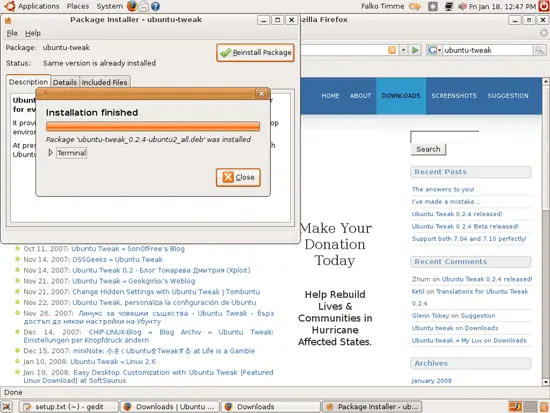Open 'OSSGeeks » Ubuntu Tweak' link

(118, 260)
